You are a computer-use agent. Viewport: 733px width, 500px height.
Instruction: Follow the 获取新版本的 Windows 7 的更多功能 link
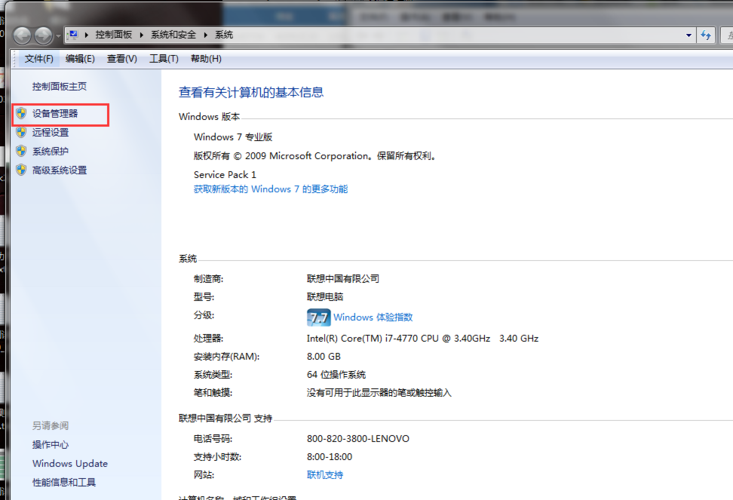[271, 189]
